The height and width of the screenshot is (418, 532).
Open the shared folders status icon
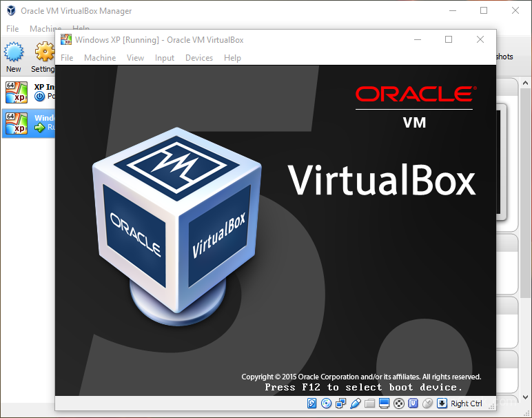(370, 403)
